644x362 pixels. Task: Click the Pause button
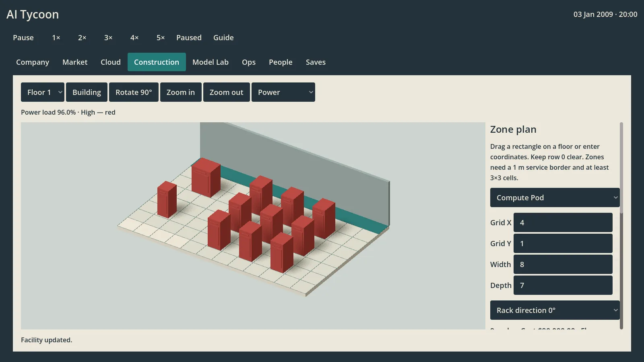(x=23, y=37)
